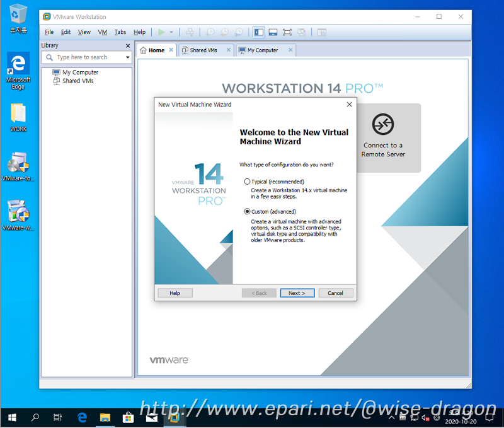Image resolution: width=504 pixels, height=428 pixels.
Task: Open the Windows Start menu
Action: click(x=12, y=417)
